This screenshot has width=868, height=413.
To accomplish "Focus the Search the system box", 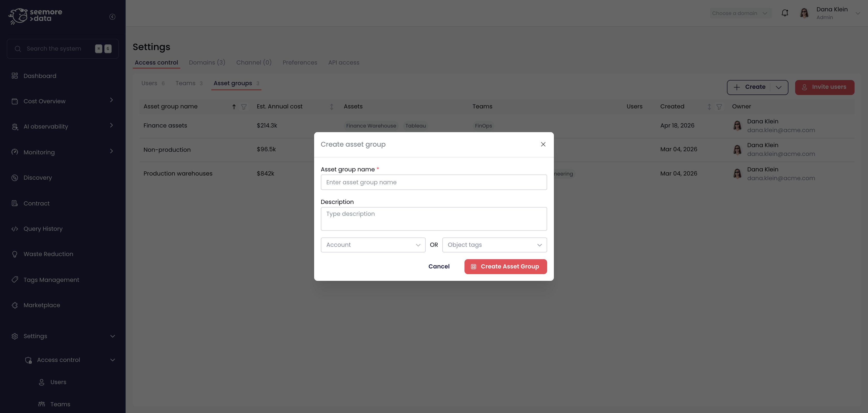I will [x=63, y=49].
